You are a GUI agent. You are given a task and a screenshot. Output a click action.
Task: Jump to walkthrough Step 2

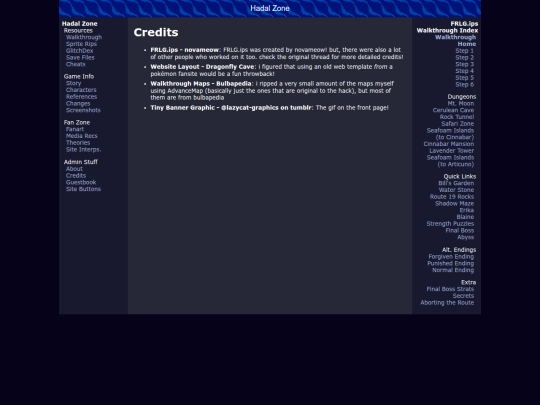pyautogui.click(x=465, y=58)
